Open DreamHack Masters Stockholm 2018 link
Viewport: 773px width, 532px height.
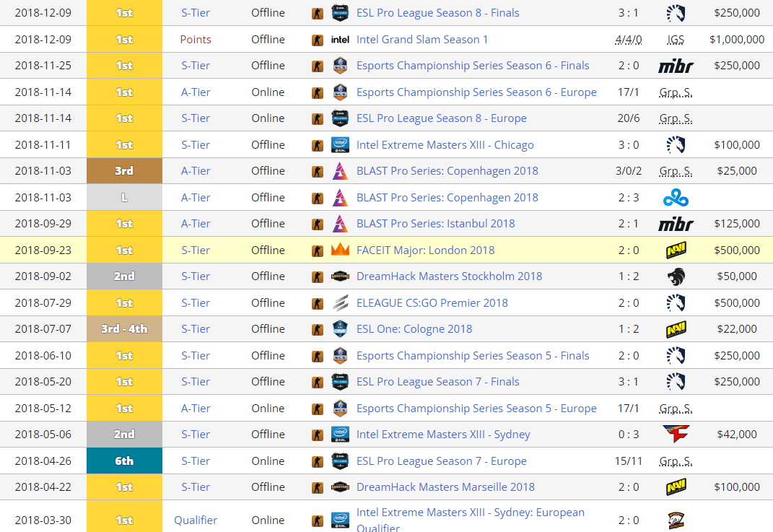pyautogui.click(x=449, y=276)
